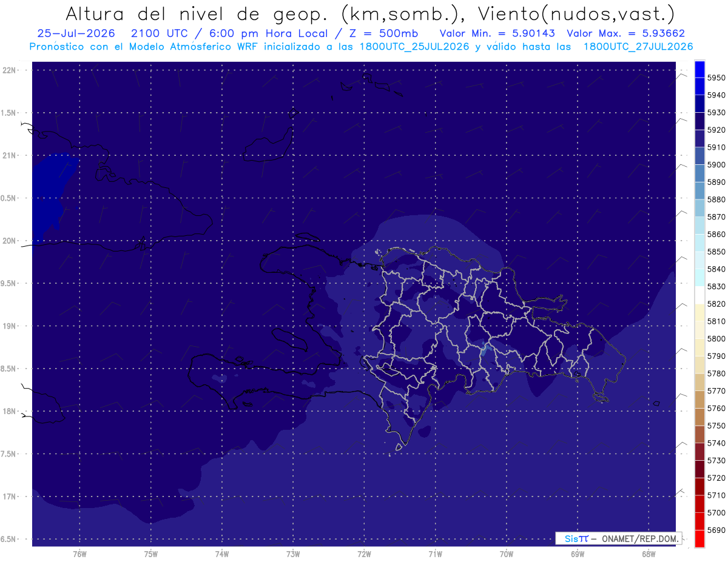The height and width of the screenshot is (562, 728).
Task: Click the 'Valor Min. = 5.90143' text
Action: pos(497,33)
